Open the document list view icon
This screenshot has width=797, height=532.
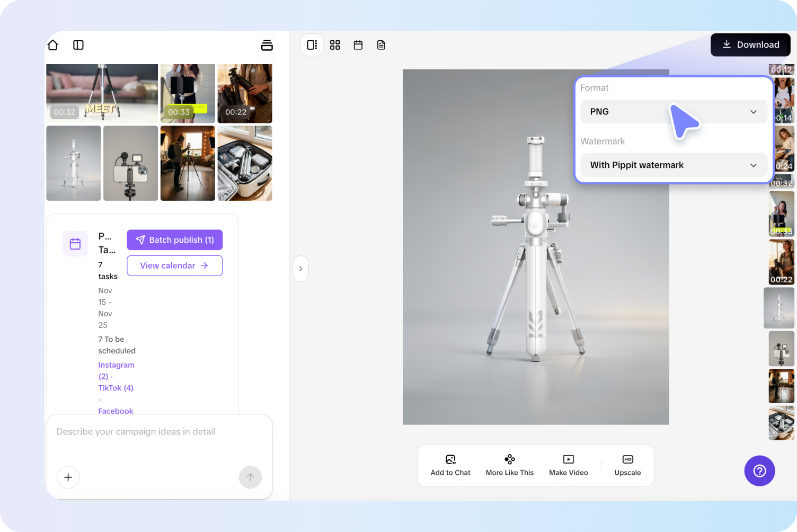pos(381,45)
